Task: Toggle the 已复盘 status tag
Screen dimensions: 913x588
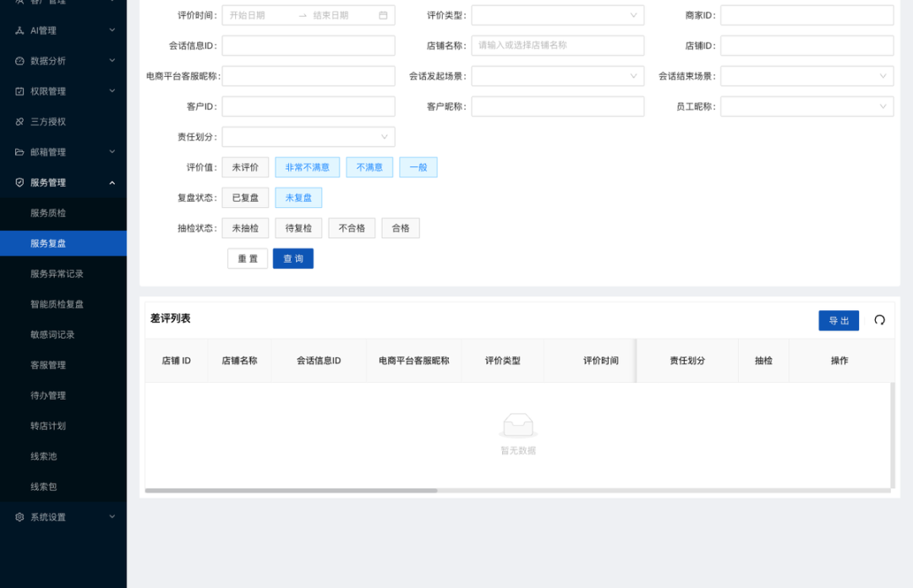Action: [x=245, y=198]
